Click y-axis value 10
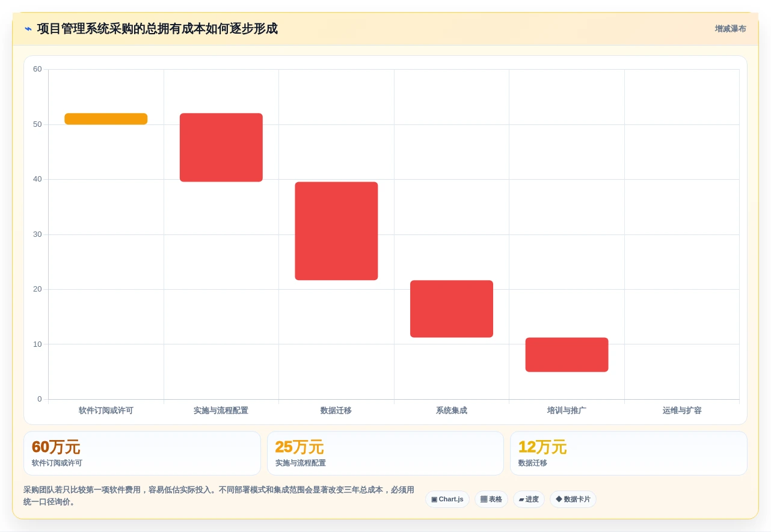The height and width of the screenshot is (532, 771). tap(37, 344)
